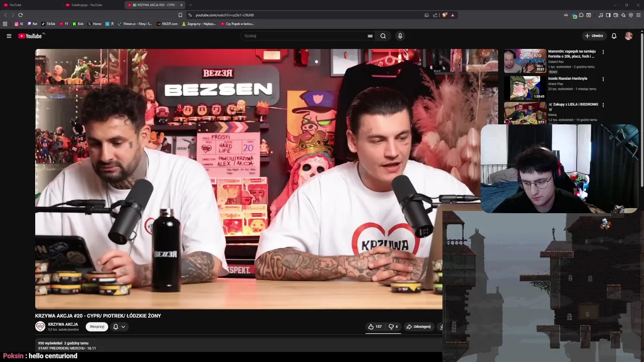Open the YT bookmark
This screenshot has height=362, width=644.
click(64, 24)
